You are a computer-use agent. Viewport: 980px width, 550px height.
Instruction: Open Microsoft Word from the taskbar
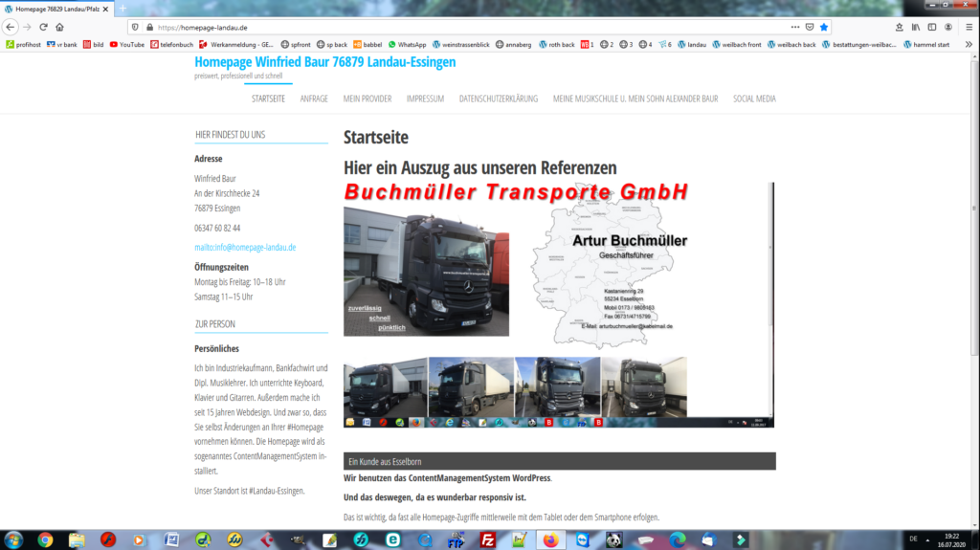(171, 539)
